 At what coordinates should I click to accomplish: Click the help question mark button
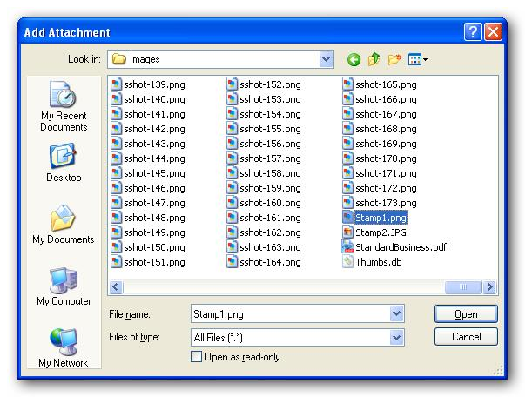473,32
